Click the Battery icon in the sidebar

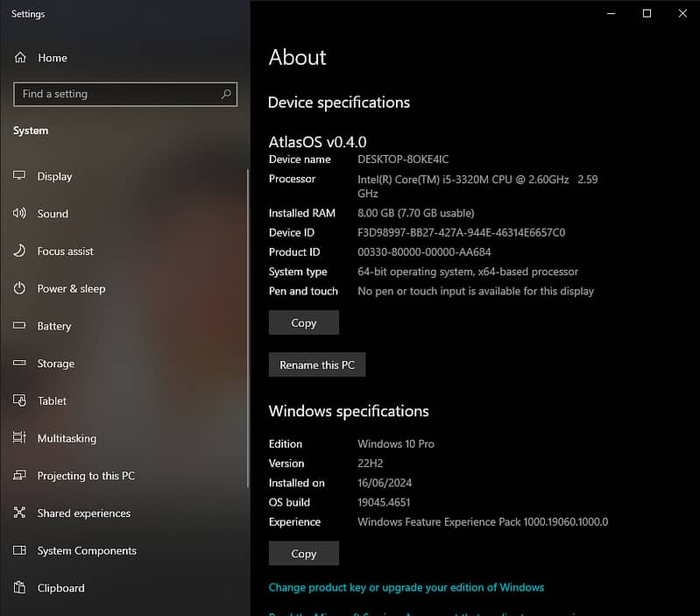click(20, 326)
